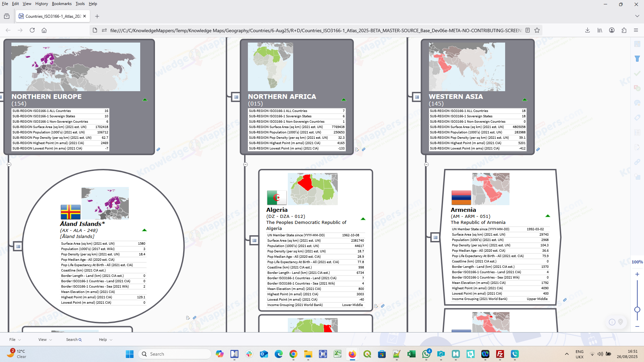Click the zoom in plus button
This screenshot has height=362, width=644.
tap(637, 274)
